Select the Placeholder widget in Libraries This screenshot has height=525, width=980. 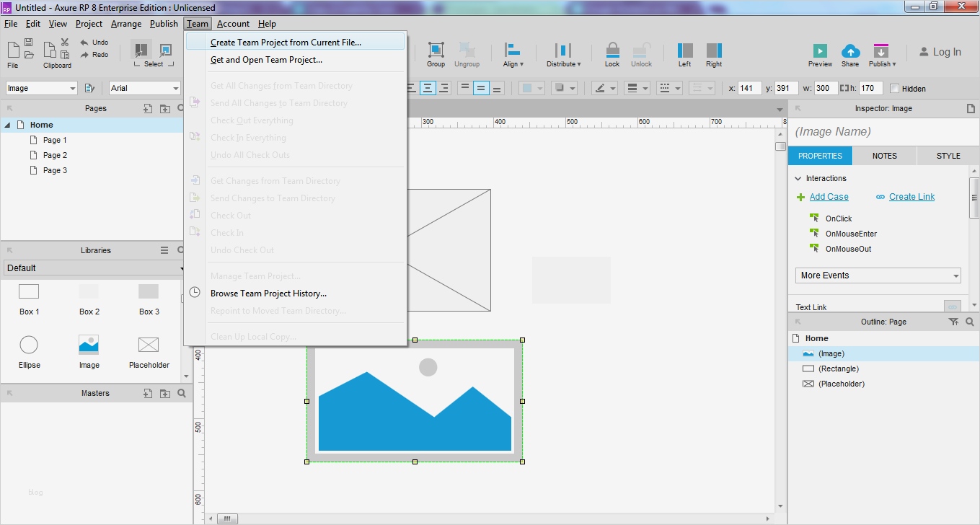pyautogui.click(x=149, y=352)
